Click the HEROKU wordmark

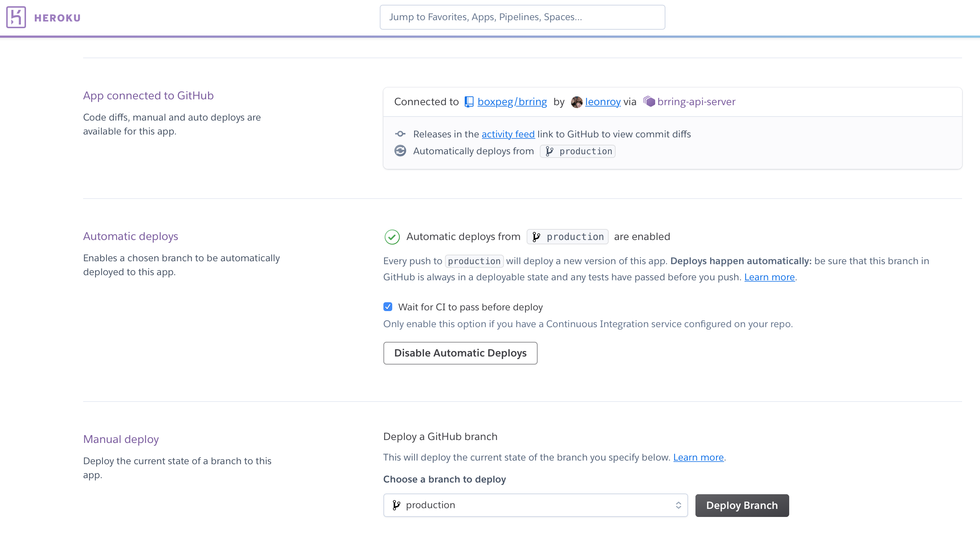(57, 18)
